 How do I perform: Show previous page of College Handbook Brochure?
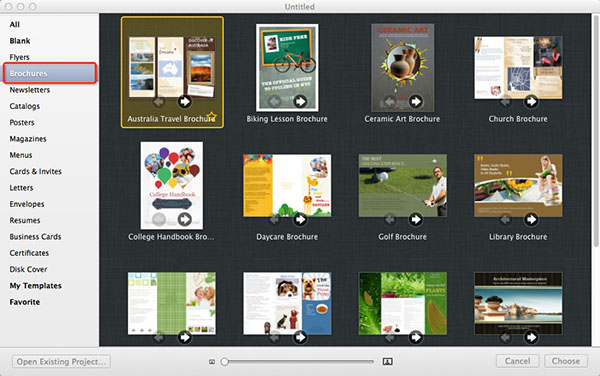(x=158, y=220)
